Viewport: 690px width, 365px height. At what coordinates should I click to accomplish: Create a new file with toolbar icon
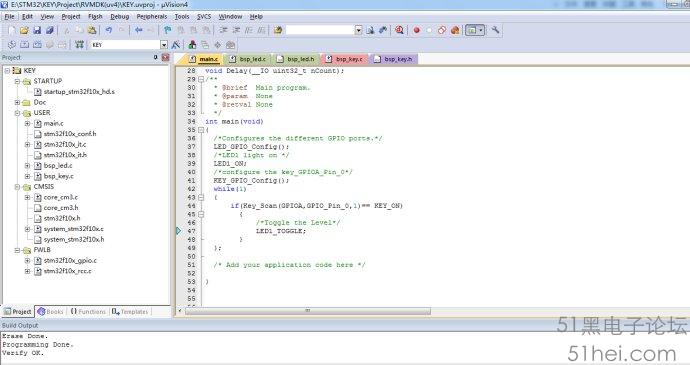tap(12, 30)
